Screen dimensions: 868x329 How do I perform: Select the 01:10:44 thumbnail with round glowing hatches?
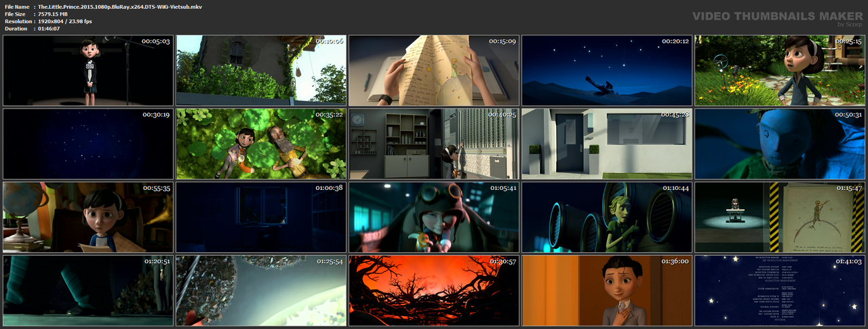tap(607, 217)
